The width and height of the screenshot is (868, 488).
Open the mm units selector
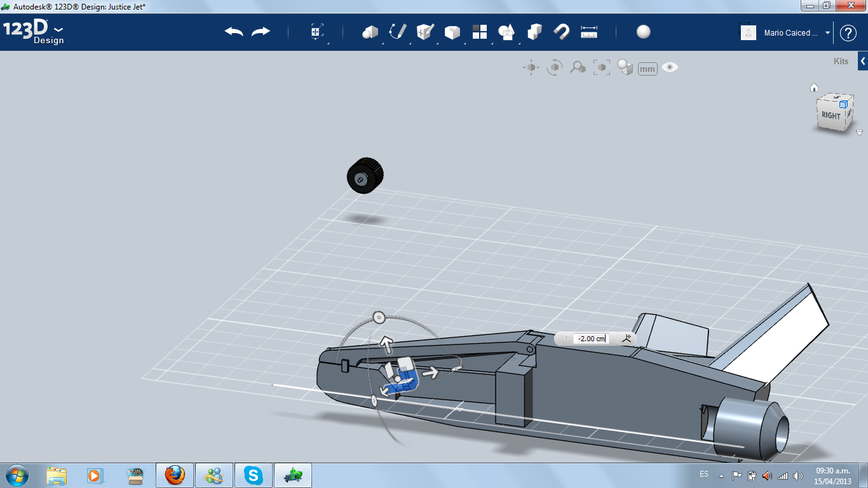[648, 69]
